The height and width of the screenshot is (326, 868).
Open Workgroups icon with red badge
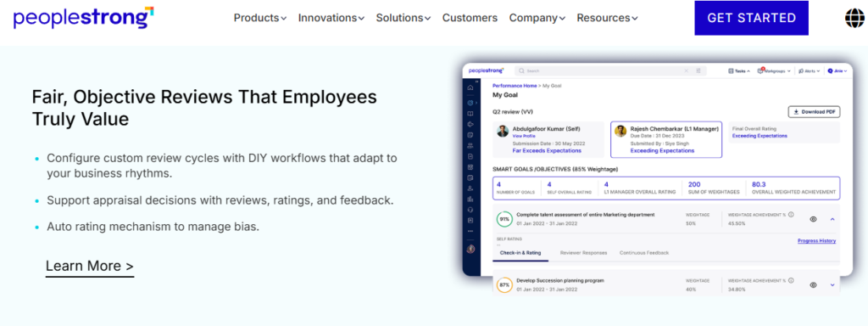[761, 71]
